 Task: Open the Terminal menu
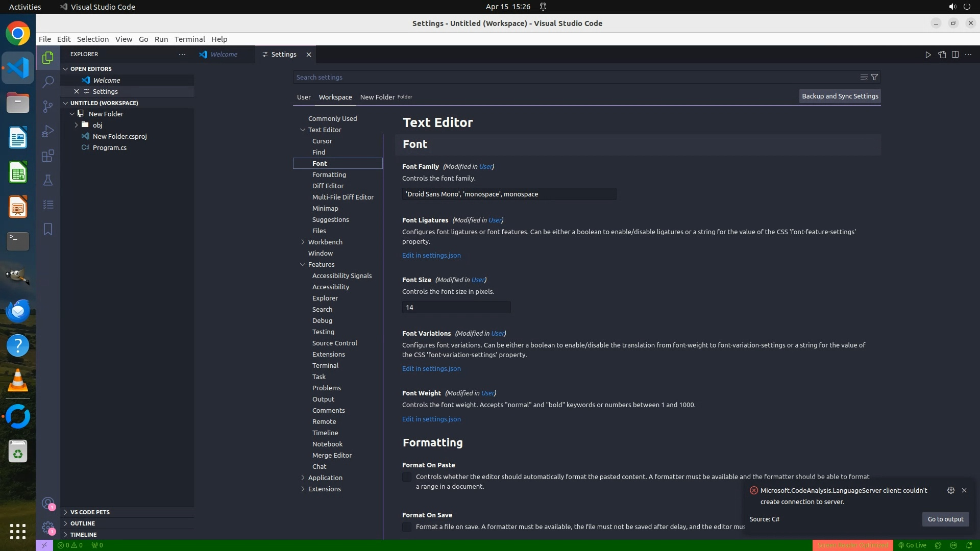pyautogui.click(x=189, y=39)
